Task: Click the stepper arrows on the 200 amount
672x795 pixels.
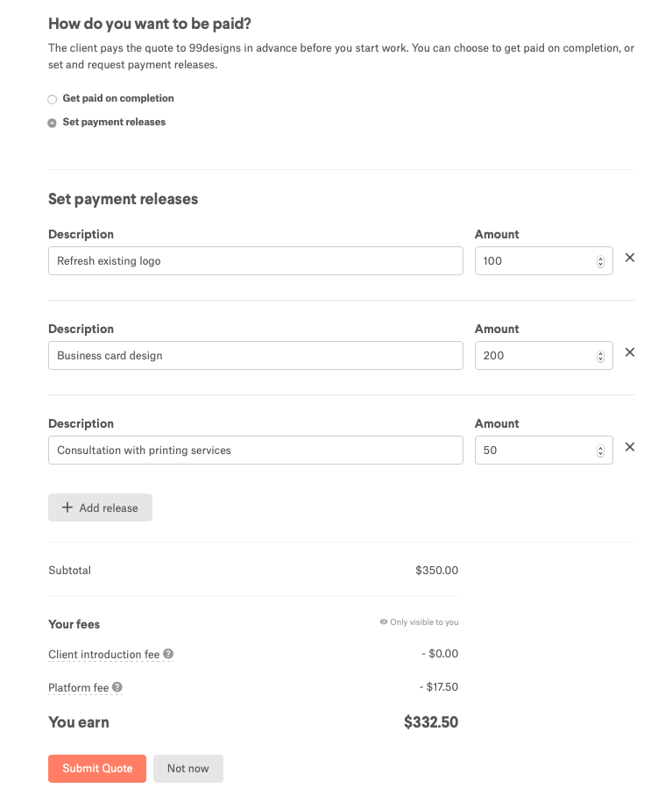Action: point(600,356)
